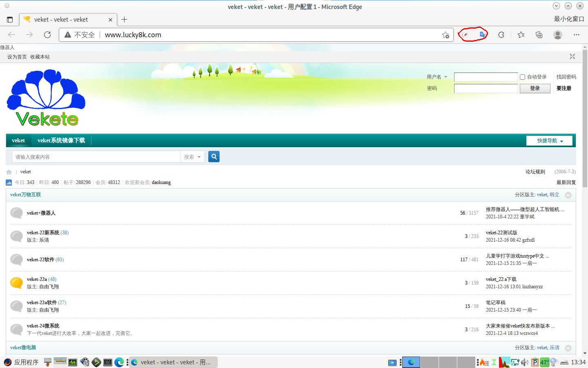Close the veket tab

coord(110,20)
